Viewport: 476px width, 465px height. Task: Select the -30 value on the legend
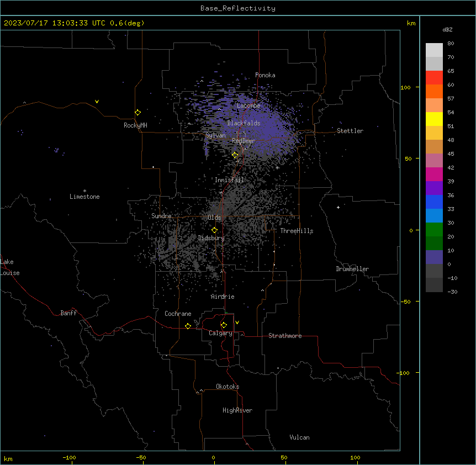pyautogui.click(x=452, y=292)
